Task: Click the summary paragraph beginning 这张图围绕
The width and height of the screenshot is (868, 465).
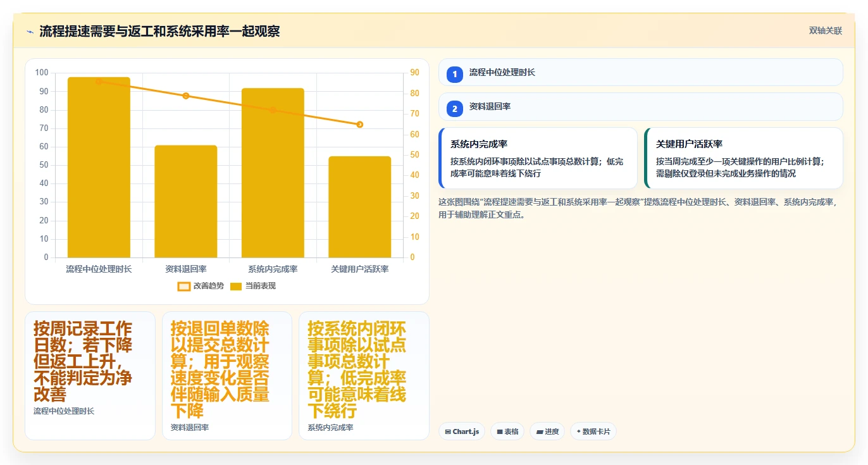Action: pos(638,208)
